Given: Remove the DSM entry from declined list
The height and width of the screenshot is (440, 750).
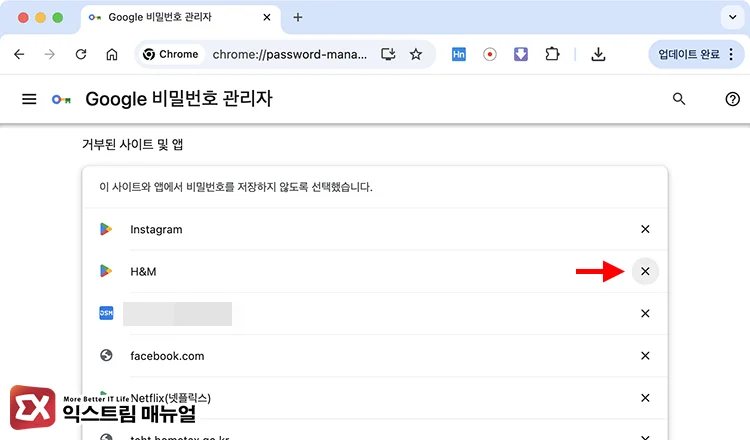Looking at the screenshot, I should pyautogui.click(x=645, y=313).
